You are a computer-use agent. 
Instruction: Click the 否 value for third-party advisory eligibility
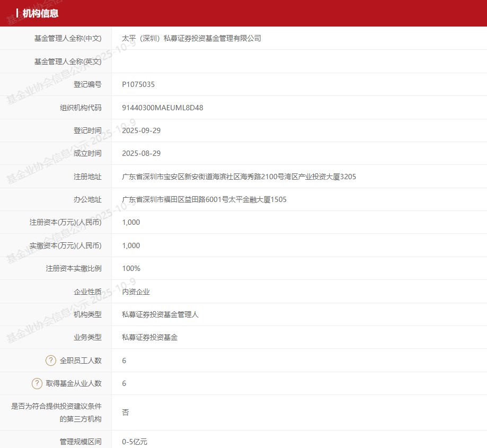pyautogui.click(x=126, y=412)
